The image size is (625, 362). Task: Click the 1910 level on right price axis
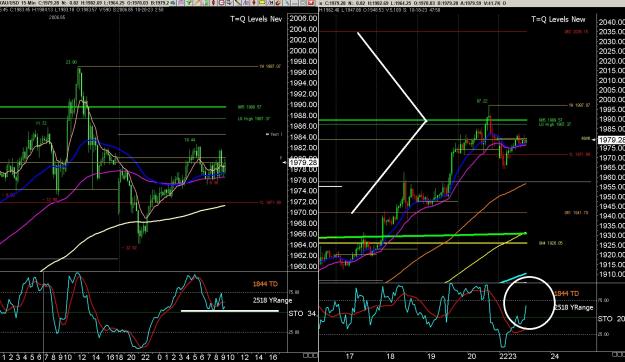(611, 274)
